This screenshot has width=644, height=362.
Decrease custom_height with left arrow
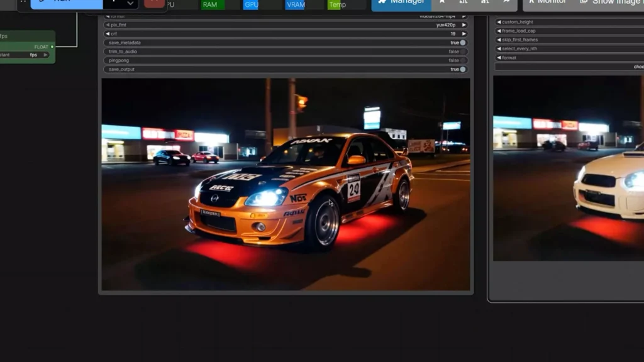pyautogui.click(x=499, y=22)
